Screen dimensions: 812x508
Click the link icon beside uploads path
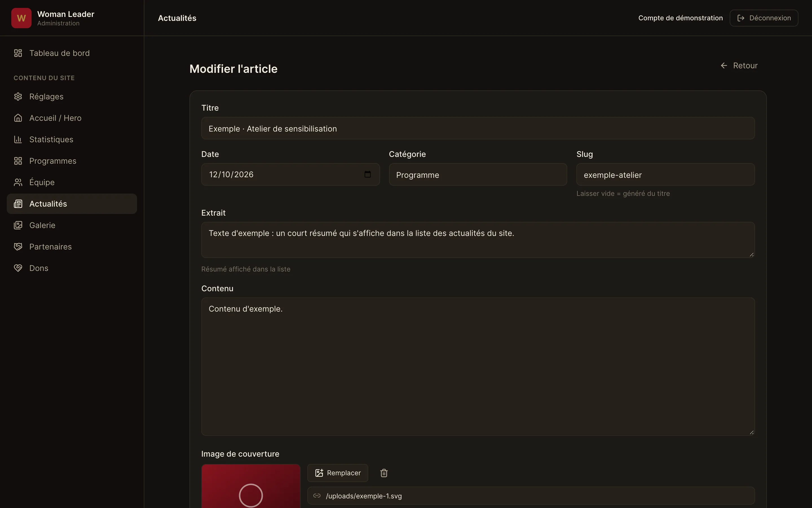317,496
